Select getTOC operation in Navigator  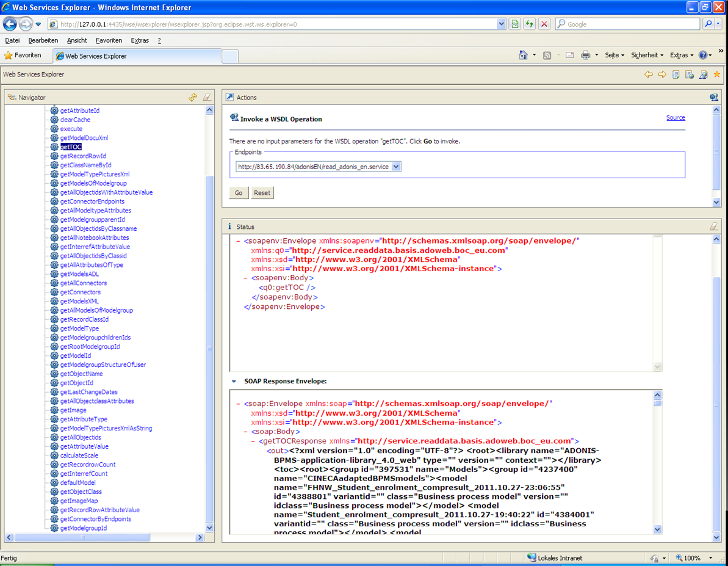[x=71, y=147]
